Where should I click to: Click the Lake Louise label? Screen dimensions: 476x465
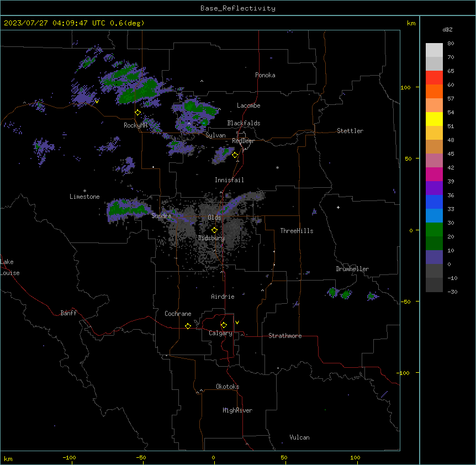(10, 267)
